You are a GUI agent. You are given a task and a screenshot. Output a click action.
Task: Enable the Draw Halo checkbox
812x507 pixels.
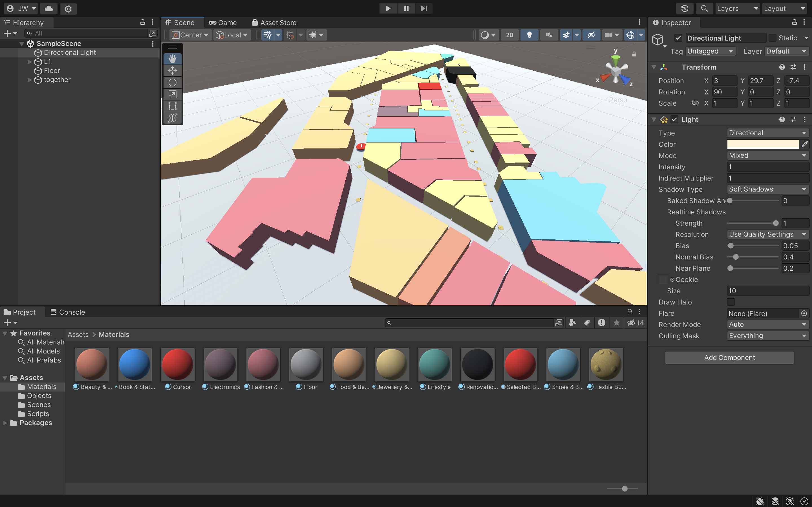(731, 302)
